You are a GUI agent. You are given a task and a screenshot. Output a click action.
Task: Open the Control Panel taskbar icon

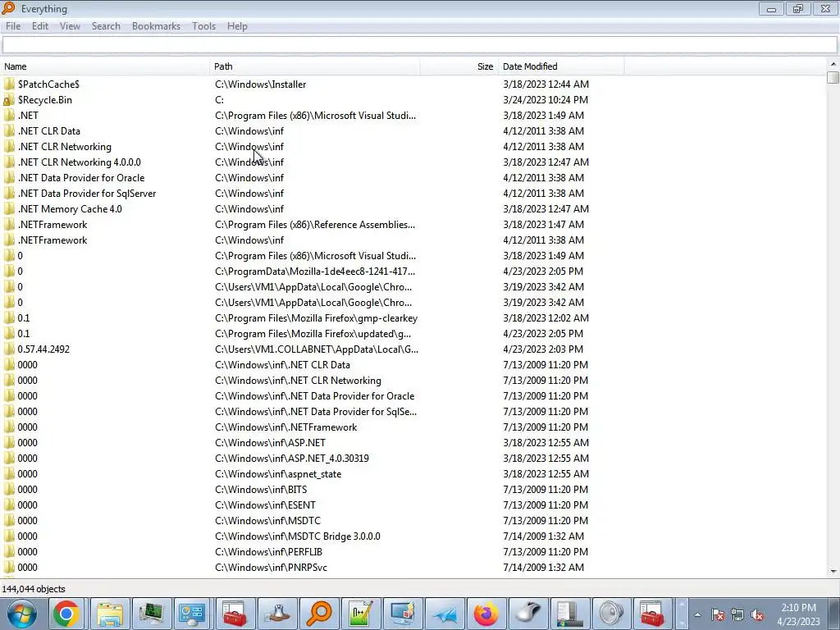[x=192, y=614]
